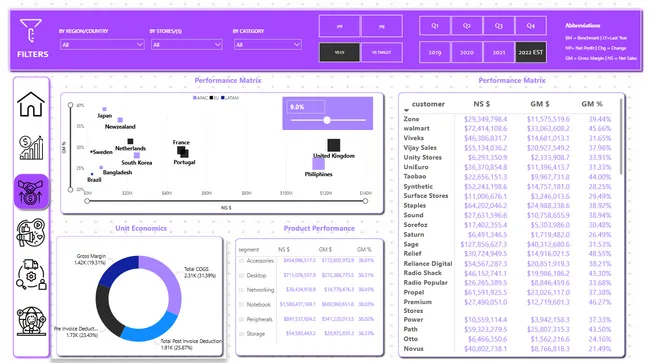Click the GM % axis bottom range handle
Screen dimensions: 650x363
(70, 190)
